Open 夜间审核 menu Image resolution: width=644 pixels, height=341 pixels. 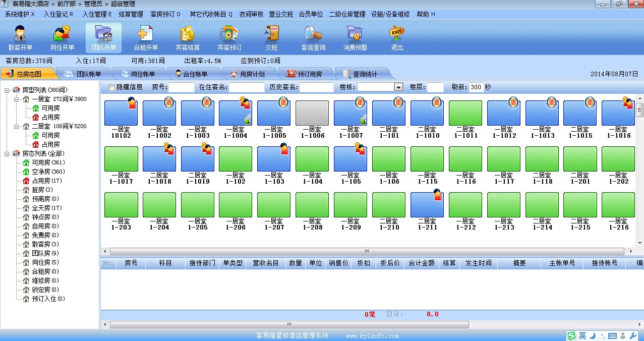pos(251,14)
